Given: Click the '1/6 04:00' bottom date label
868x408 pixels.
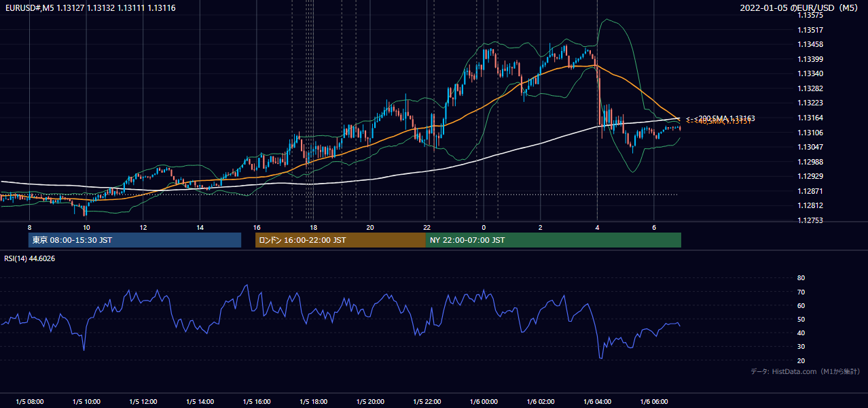Looking at the screenshot, I should click(x=597, y=401).
